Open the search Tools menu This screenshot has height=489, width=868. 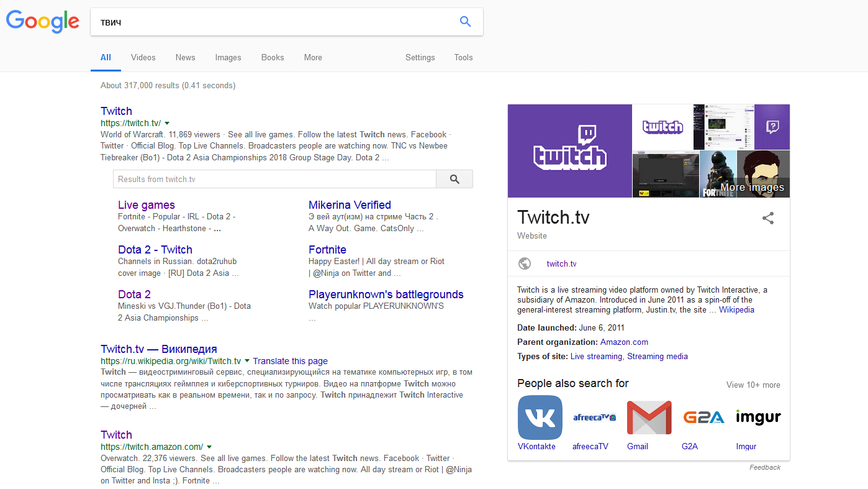tap(463, 57)
